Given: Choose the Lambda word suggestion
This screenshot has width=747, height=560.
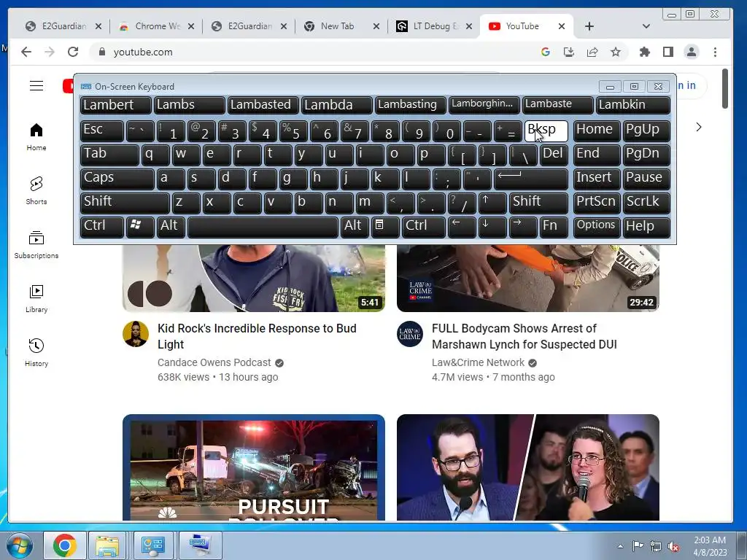Looking at the screenshot, I should (337, 105).
